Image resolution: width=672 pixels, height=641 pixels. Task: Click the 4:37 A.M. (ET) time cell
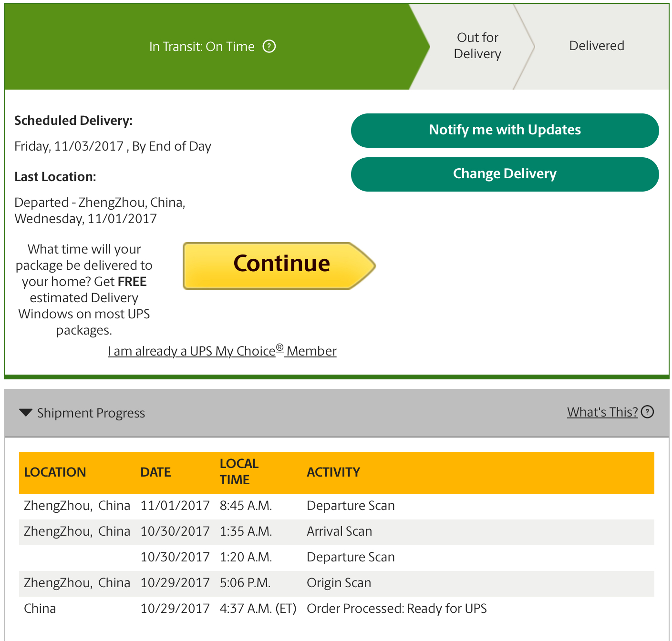click(x=258, y=609)
